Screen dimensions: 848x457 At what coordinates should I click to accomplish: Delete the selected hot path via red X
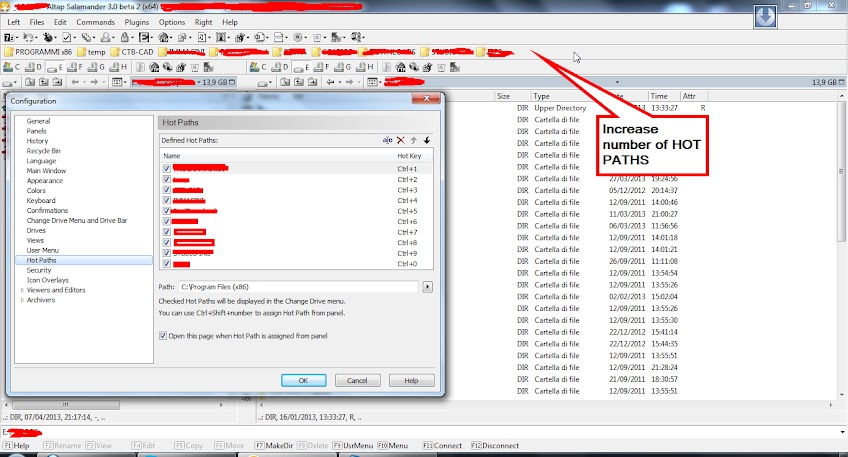click(x=401, y=140)
